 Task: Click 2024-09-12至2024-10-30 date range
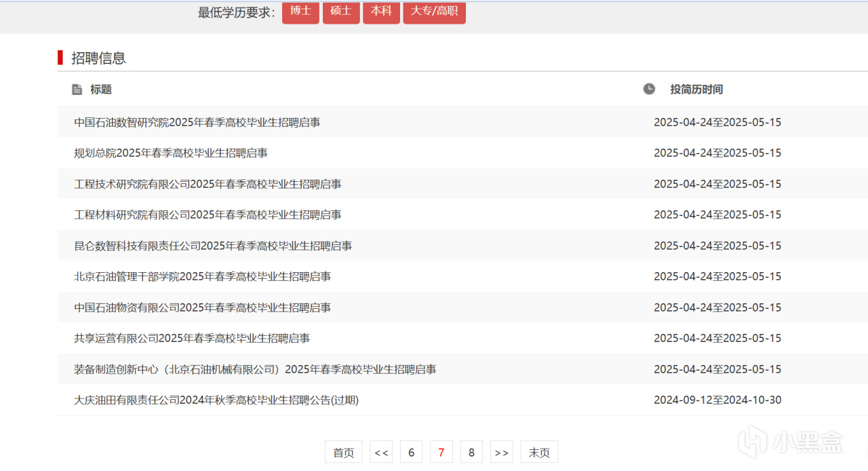[x=717, y=400]
